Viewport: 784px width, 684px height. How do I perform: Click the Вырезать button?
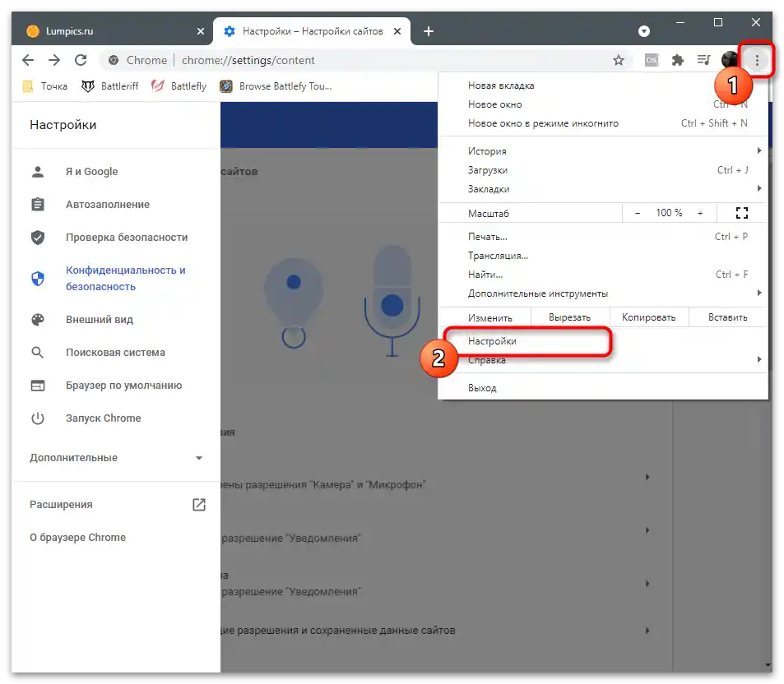coord(569,318)
